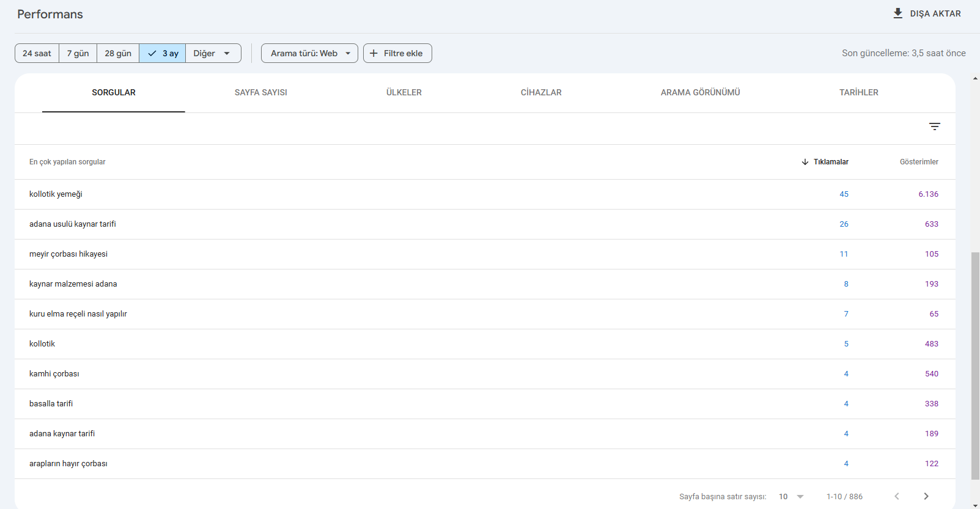
Task: Select the 7 gün date range
Action: pyautogui.click(x=78, y=53)
